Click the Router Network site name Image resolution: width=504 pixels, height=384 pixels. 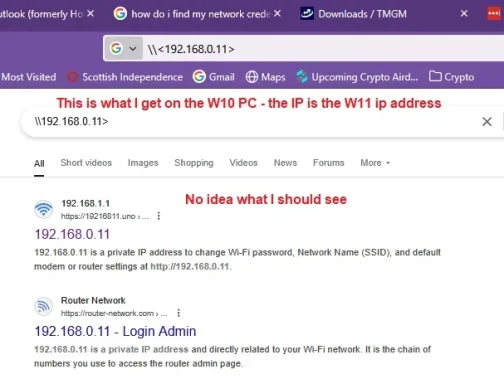pos(93,300)
